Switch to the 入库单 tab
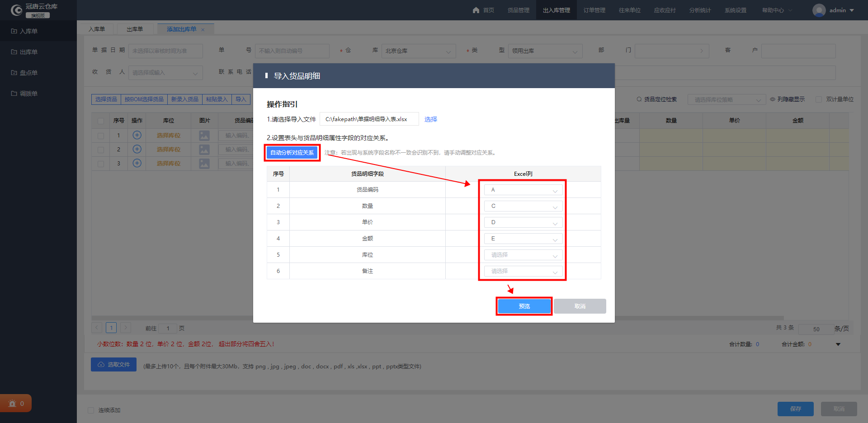 coord(97,29)
